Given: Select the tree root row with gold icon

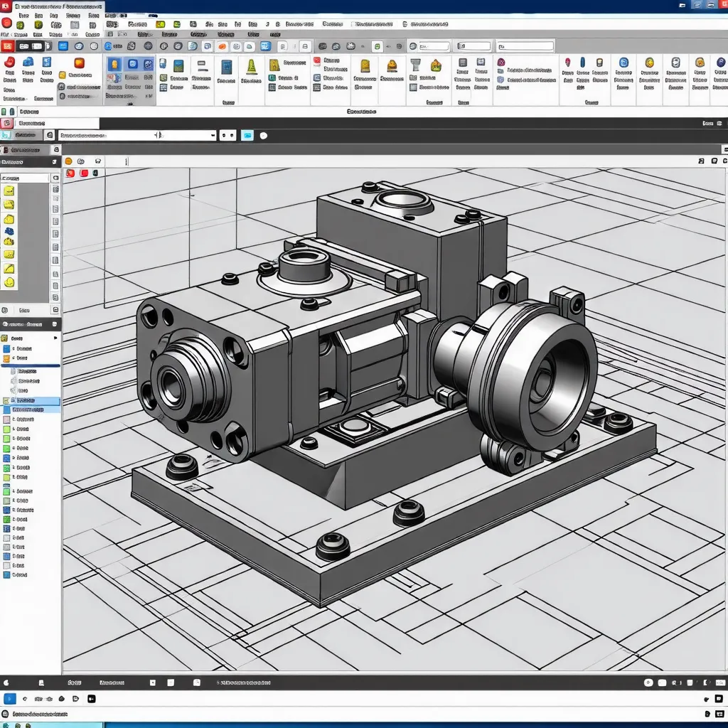Looking at the screenshot, I should click(30, 338).
